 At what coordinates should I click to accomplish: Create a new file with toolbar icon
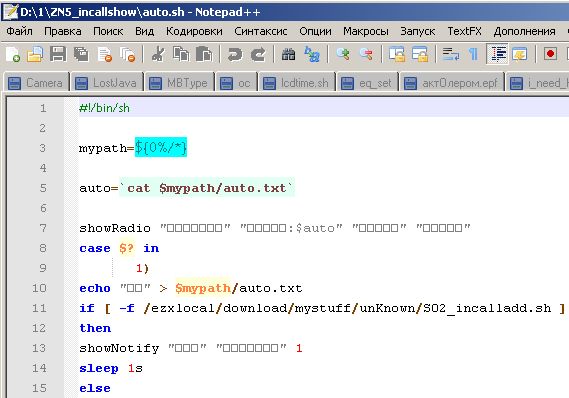[x=13, y=54]
